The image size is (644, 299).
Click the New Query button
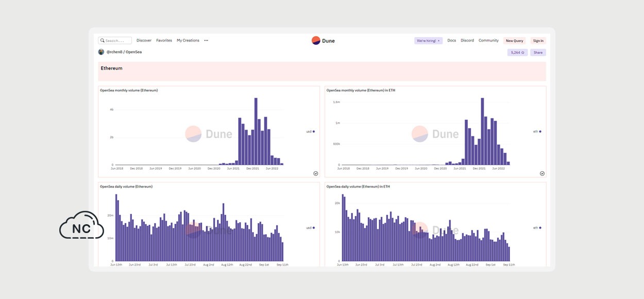coord(514,41)
